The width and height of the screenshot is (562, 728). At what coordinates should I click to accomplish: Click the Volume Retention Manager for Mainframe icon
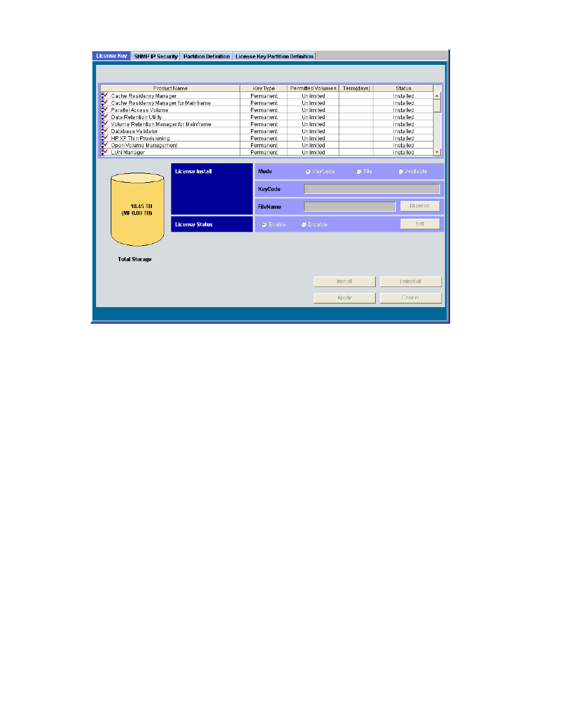pos(104,124)
